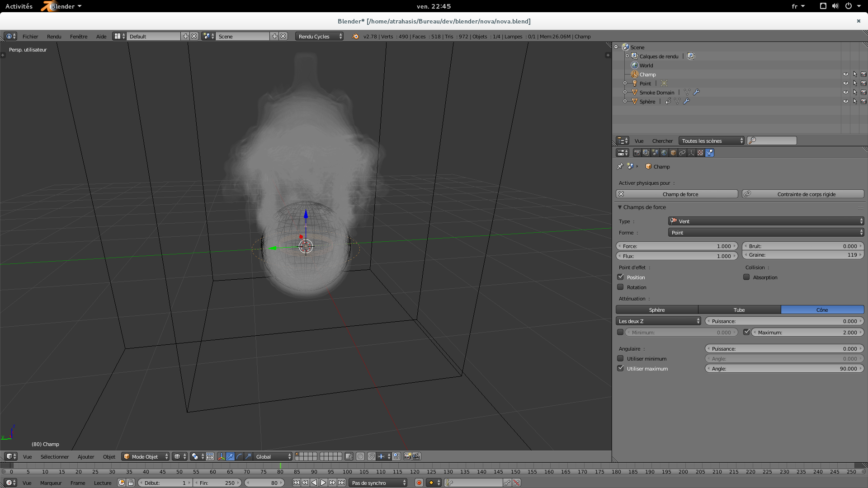
Task: Uncheck the Position point effect checkbox
Action: coord(620,277)
